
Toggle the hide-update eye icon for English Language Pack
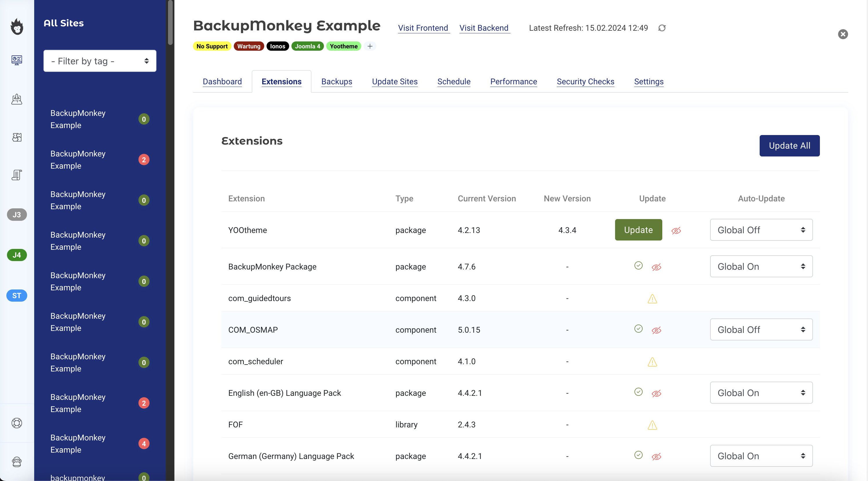click(x=657, y=393)
